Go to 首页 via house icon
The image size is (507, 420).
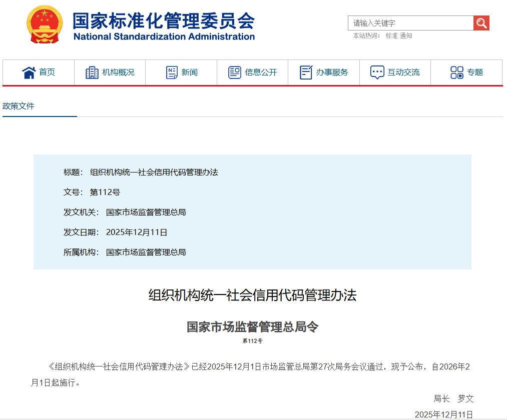click(29, 72)
